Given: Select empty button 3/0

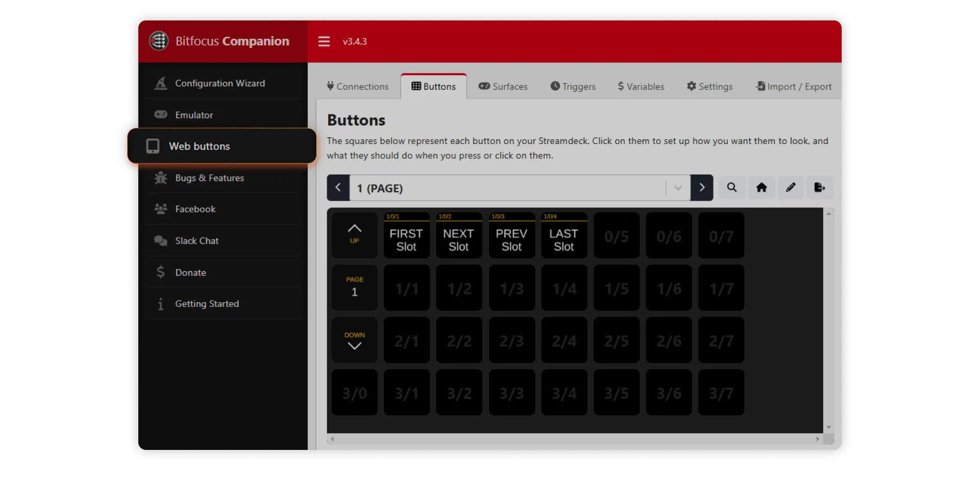Looking at the screenshot, I should pos(355,392).
